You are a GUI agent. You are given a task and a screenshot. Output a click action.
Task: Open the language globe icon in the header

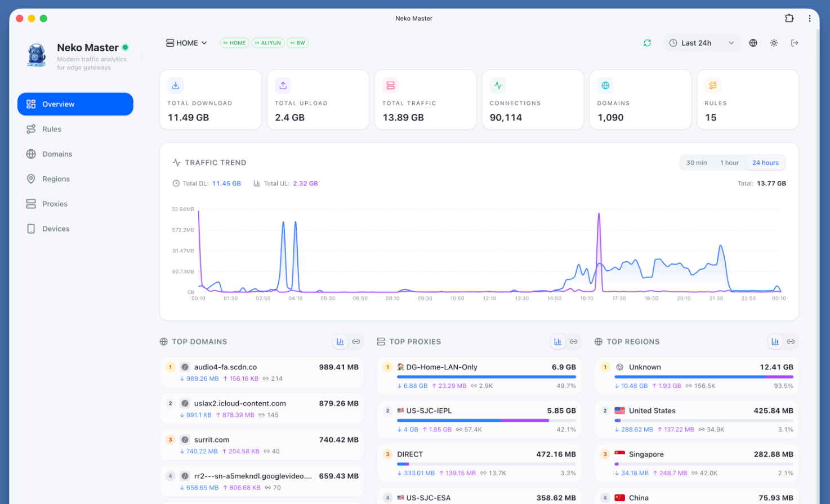pyautogui.click(x=753, y=43)
